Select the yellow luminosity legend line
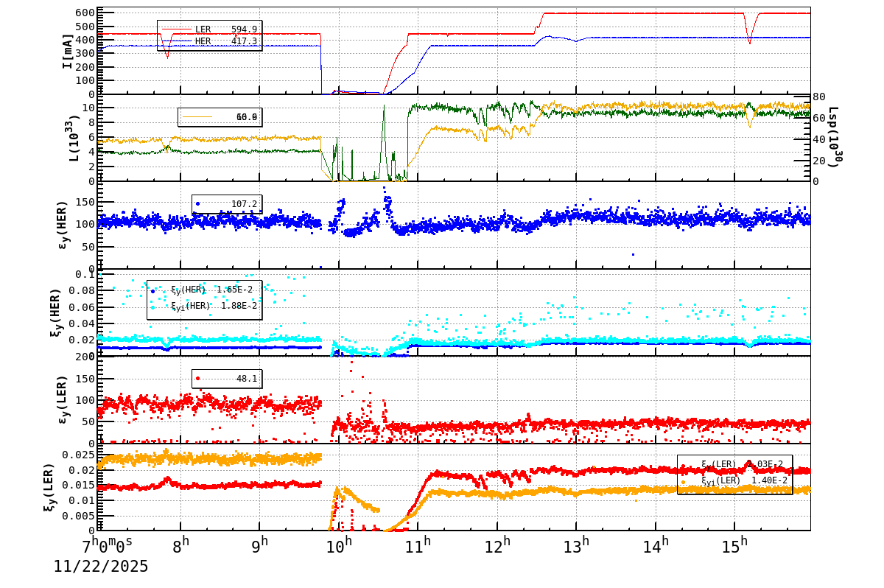The image size is (884, 588). 197,116
